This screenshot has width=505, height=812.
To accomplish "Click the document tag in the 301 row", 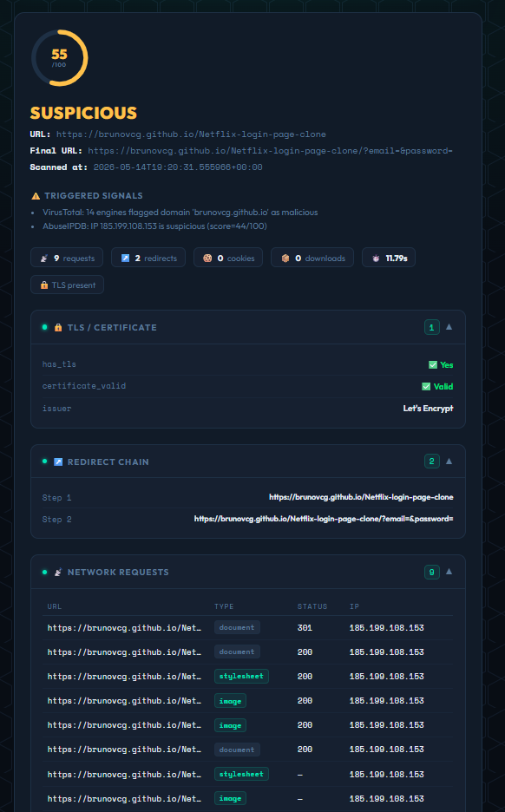I will point(237,627).
